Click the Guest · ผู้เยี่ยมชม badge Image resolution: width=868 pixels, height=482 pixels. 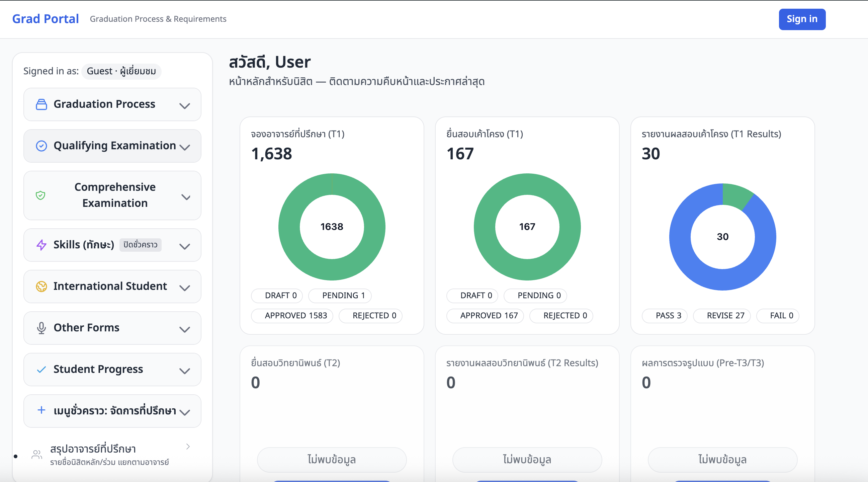click(x=121, y=71)
